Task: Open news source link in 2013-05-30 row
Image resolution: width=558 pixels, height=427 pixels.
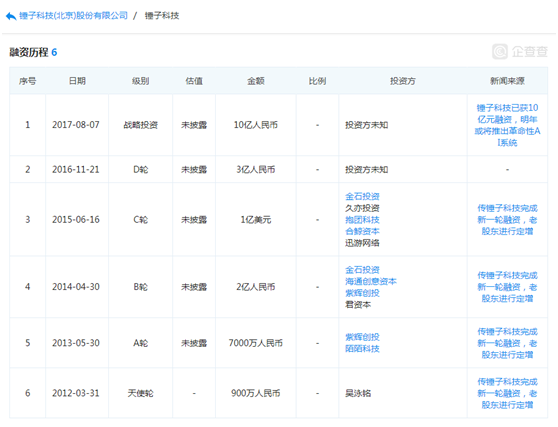Action: tap(507, 343)
